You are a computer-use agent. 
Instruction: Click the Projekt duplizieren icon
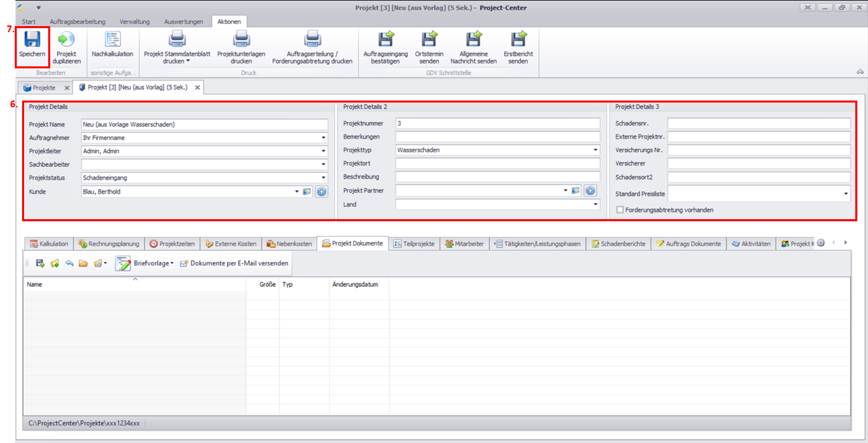(66, 40)
